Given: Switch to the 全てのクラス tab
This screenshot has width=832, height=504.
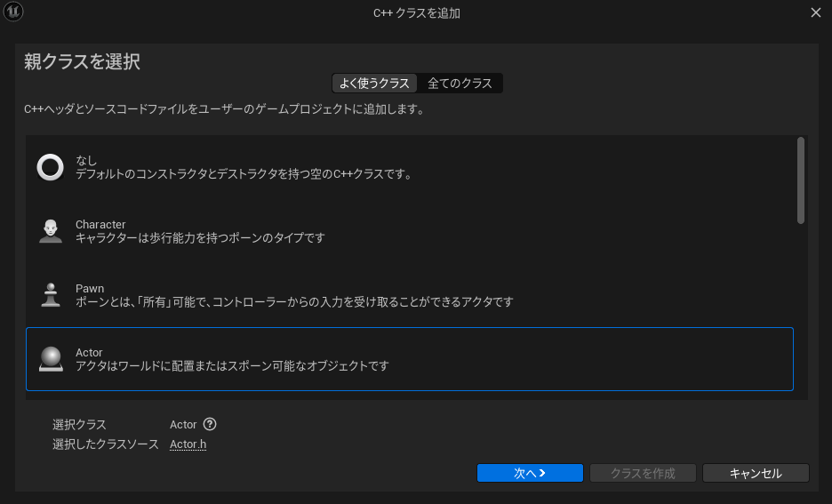Looking at the screenshot, I should [x=460, y=84].
